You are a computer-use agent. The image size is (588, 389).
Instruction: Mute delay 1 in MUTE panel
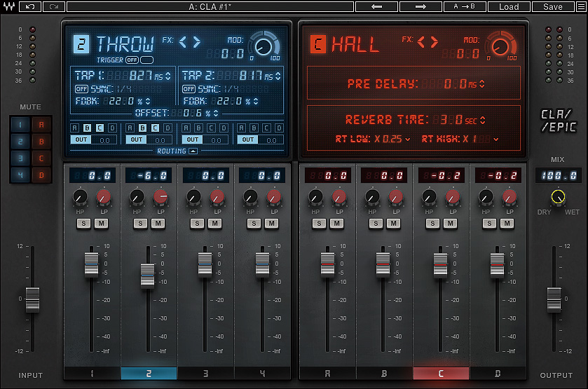click(x=20, y=125)
